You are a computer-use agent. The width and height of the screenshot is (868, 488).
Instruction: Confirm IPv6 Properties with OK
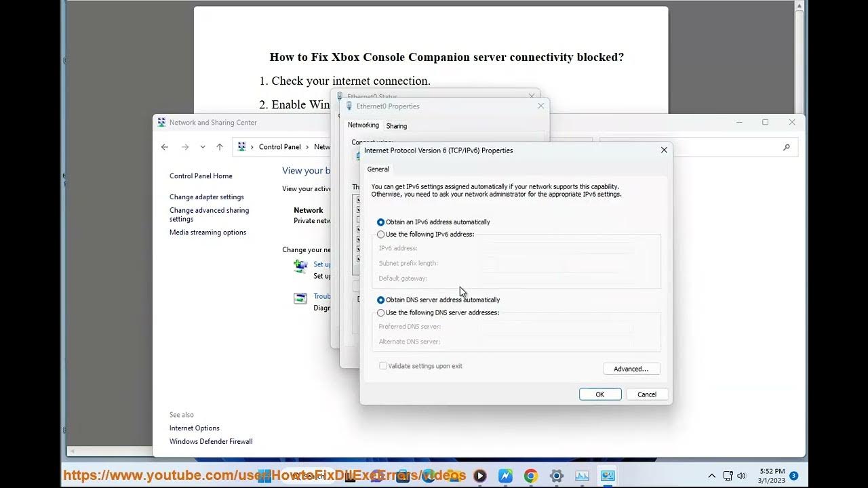[600, 394]
